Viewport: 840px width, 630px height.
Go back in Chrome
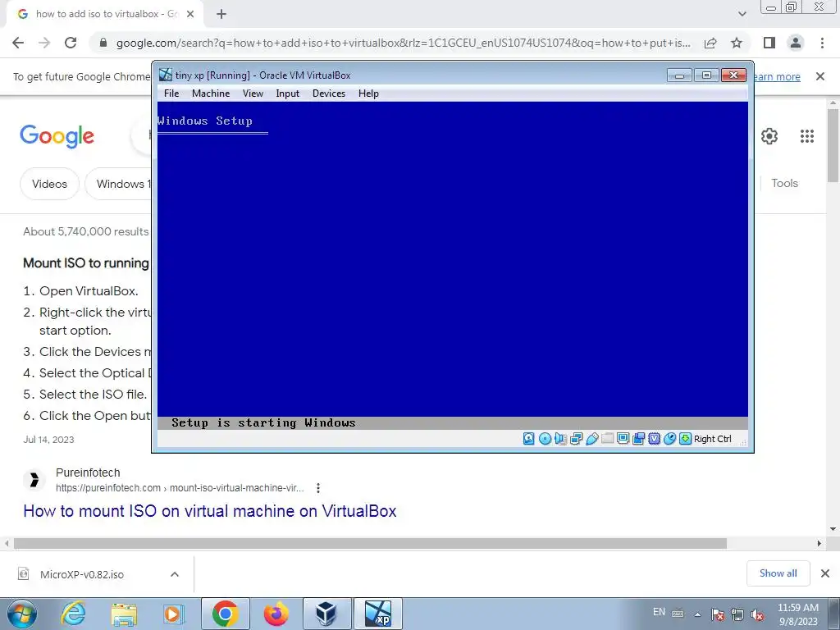click(x=18, y=43)
